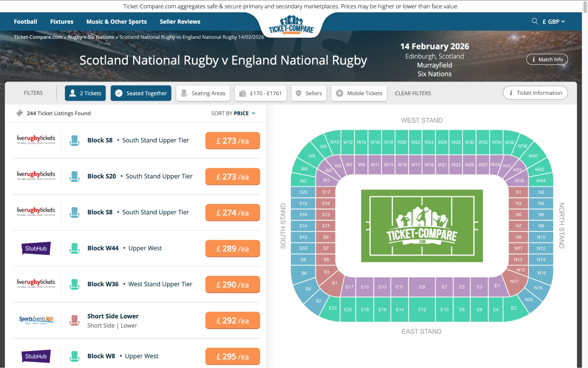
Task: Expand the Sellers filter options
Action: coord(309,93)
